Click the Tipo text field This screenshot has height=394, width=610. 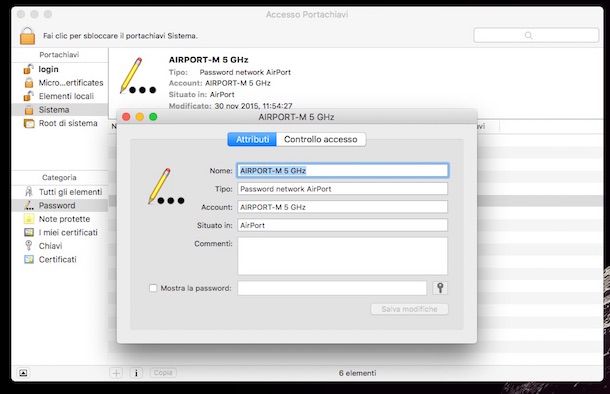(x=342, y=189)
